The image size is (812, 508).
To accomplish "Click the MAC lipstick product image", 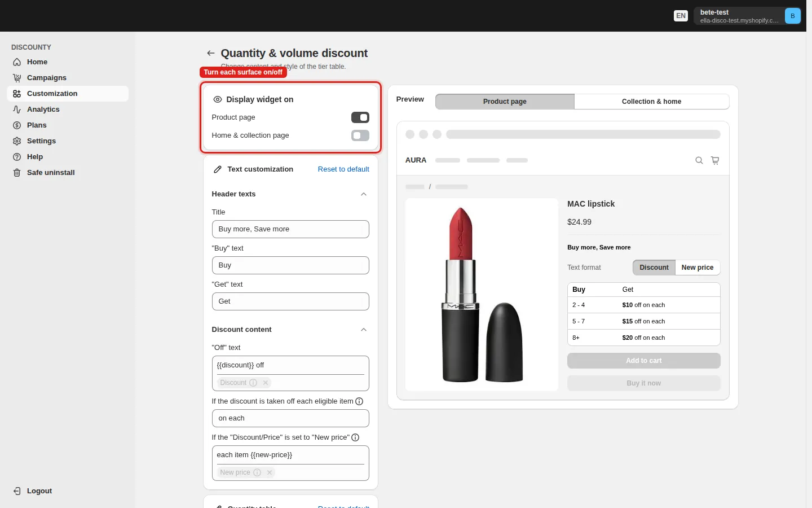I will (482, 295).
